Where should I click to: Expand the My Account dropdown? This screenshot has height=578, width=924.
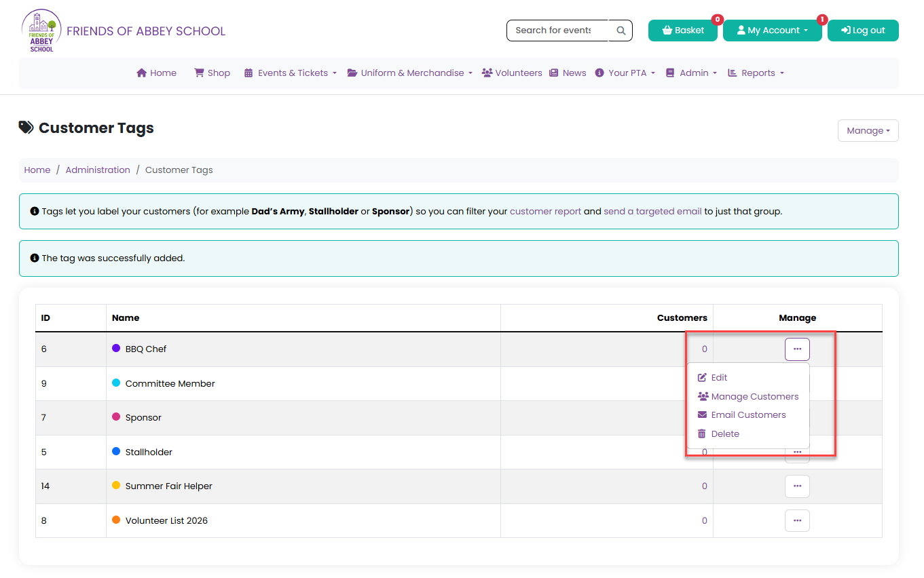coord(773,31)
